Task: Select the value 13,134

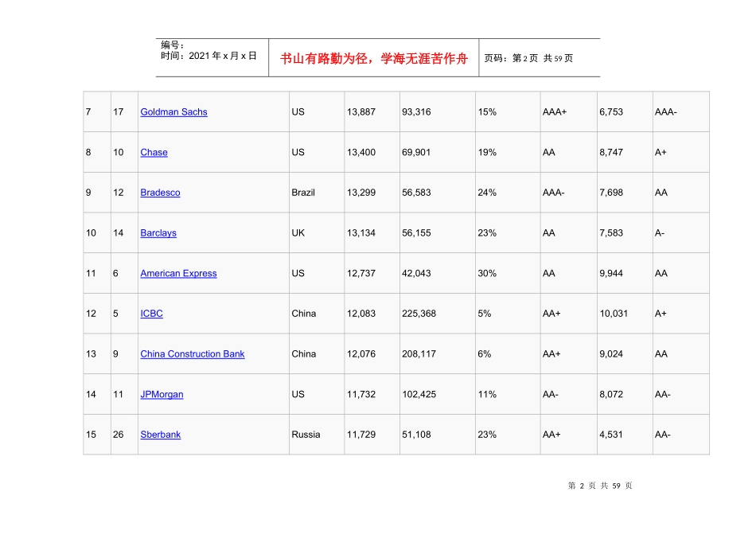Action: click(360, 233)
